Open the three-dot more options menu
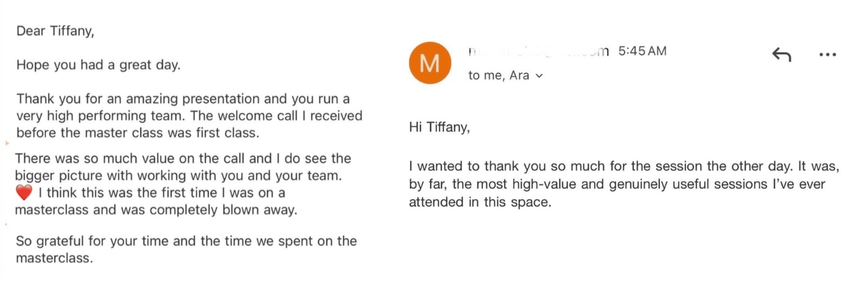868x284 pixels. [x=827, y=54]
